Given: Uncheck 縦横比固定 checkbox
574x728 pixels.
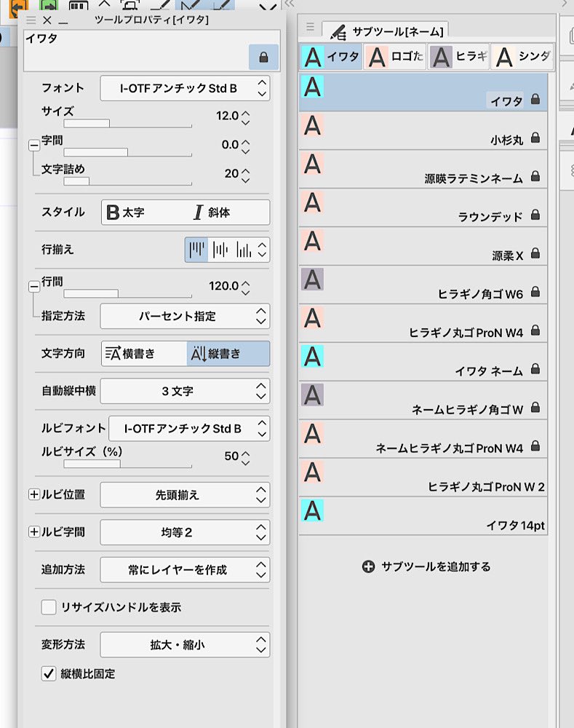Looking at the screenshot, I should click(x=49, y=673).
